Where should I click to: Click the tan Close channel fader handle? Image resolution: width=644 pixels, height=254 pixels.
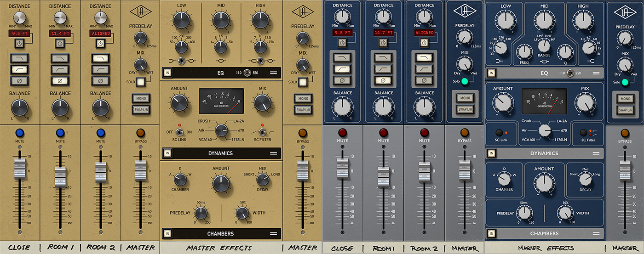click(20, 169)
